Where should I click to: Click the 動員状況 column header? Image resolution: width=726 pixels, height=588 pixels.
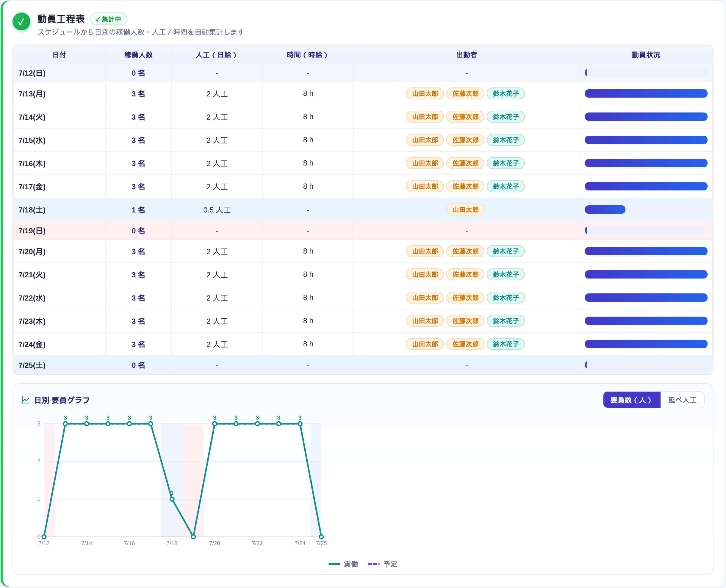646,55
